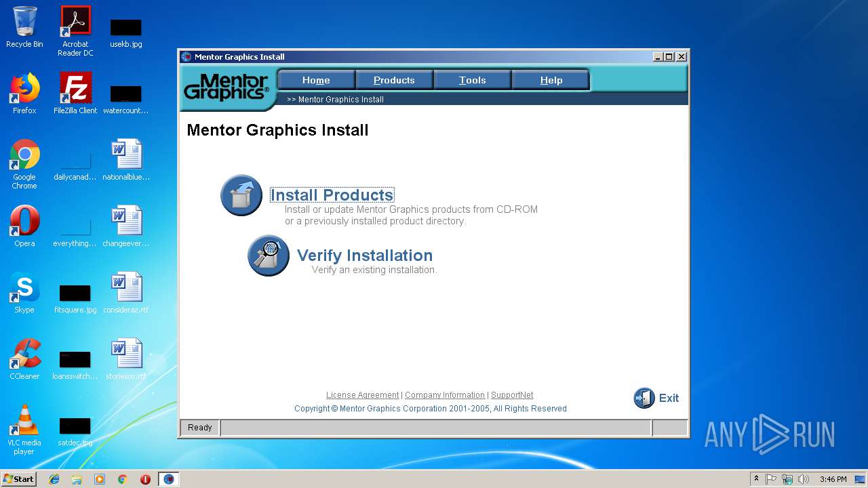Open Opera from the taskbar
This screenshot has width=868, height=488.
pyautogui.click(x=145, y=479)
